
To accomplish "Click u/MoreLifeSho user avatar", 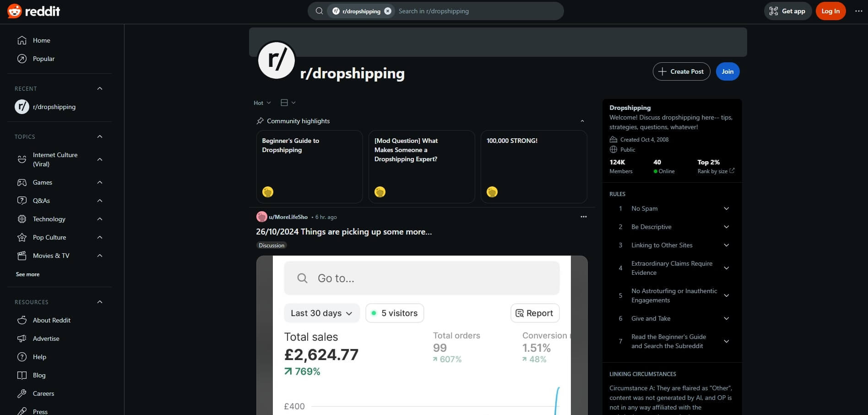I will [x=262, y=217].
